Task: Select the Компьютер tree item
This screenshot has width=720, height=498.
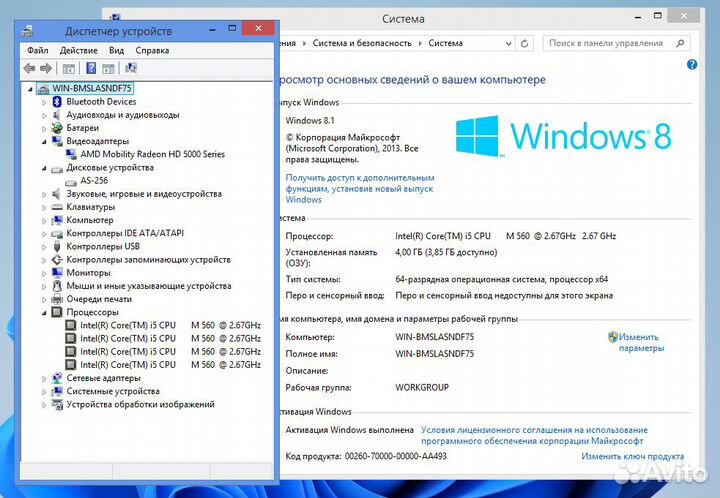Action: (90, 220)
